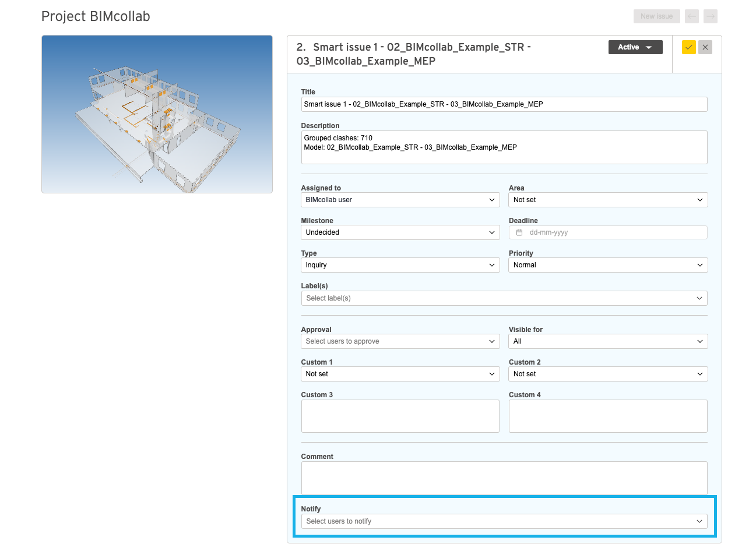Open the Priority dropdown showing Normal
Screen dimensions: 756x551
pyautogui.click(x=608, y=265)
